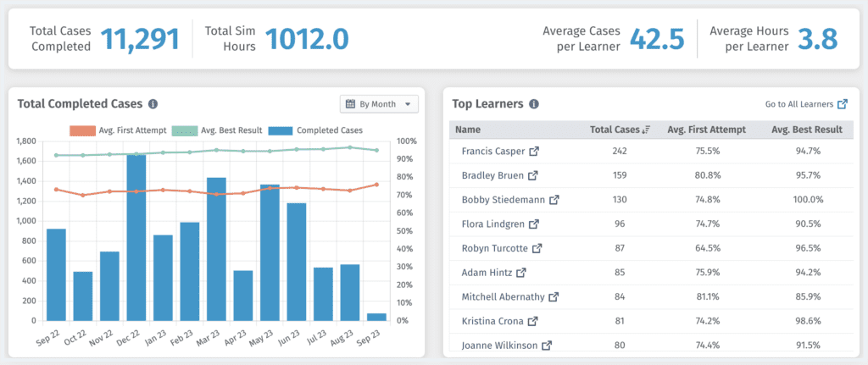Image resolution: width=868 pixels, height=365 pixels.
Task: Click Total Sim Hours value 1012.0
Action: click(307, 39)
